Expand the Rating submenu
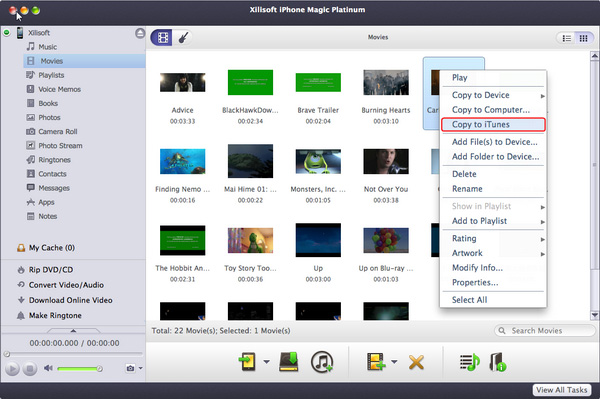 pos(493,239)
